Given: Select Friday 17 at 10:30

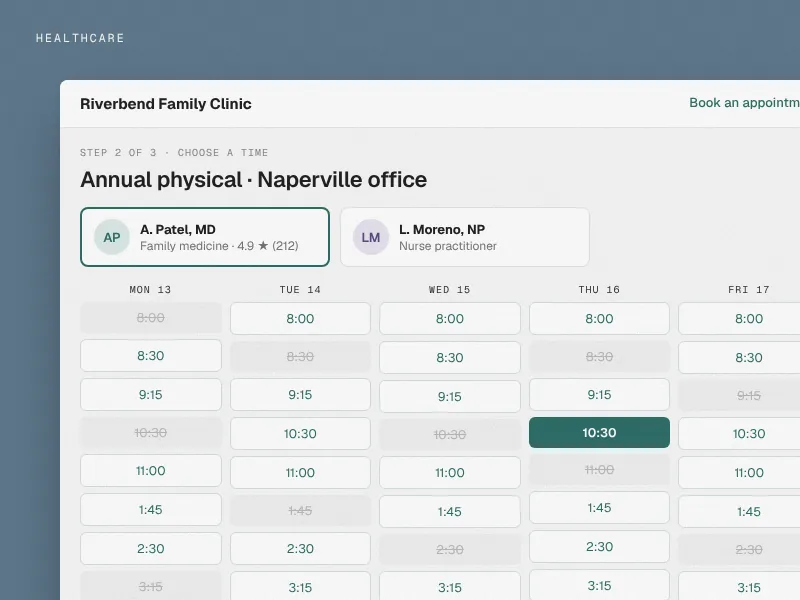Looking at the screenshot, I should click(x=739, y=434).
